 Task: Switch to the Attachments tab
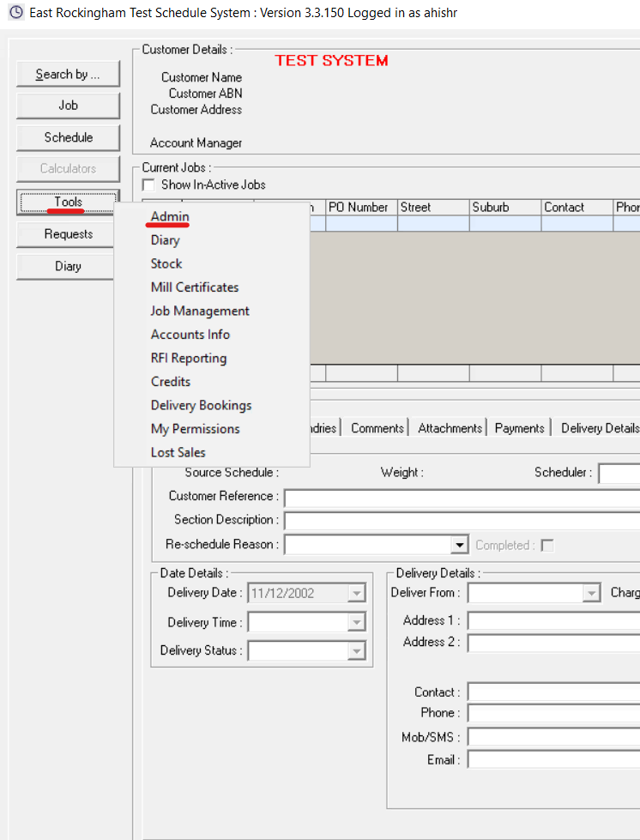click(450, 428)
